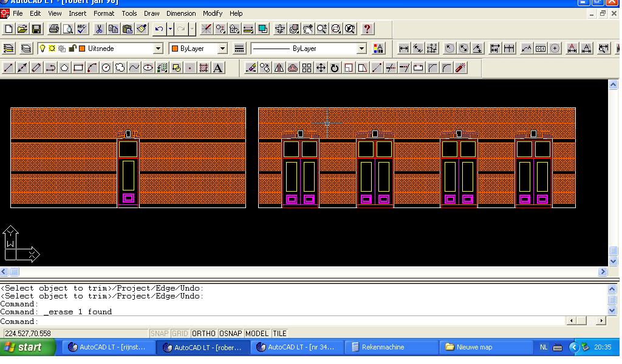Click the Explode tool icon
622x364 pixels.
click(460, 68)
